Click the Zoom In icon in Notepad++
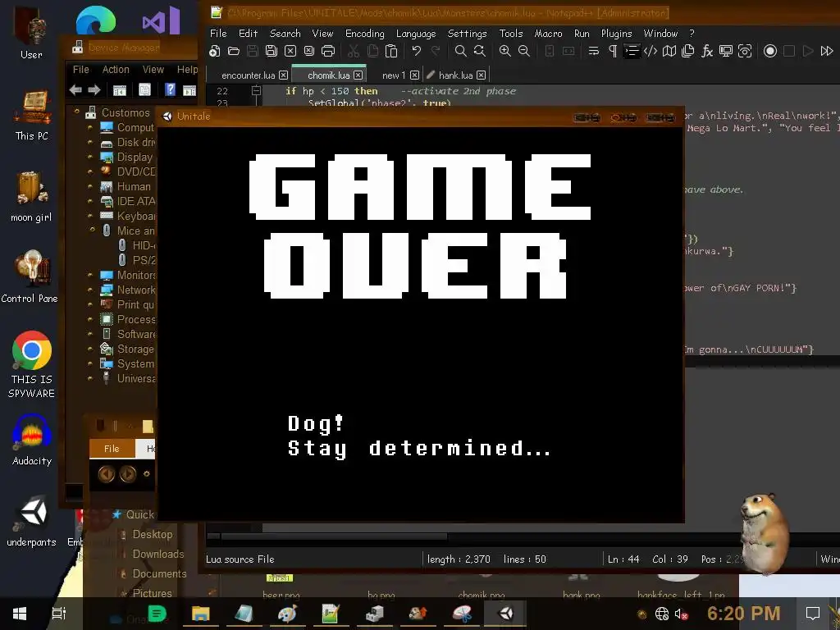Screen dimensions: 840x630 coord(504,51)
